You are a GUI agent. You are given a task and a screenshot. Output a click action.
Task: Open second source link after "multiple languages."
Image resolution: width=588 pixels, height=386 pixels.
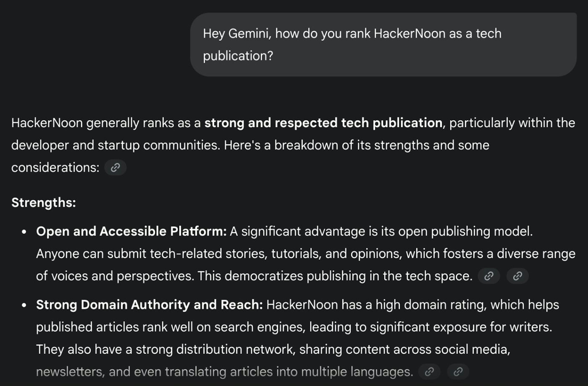pos(458,371)
